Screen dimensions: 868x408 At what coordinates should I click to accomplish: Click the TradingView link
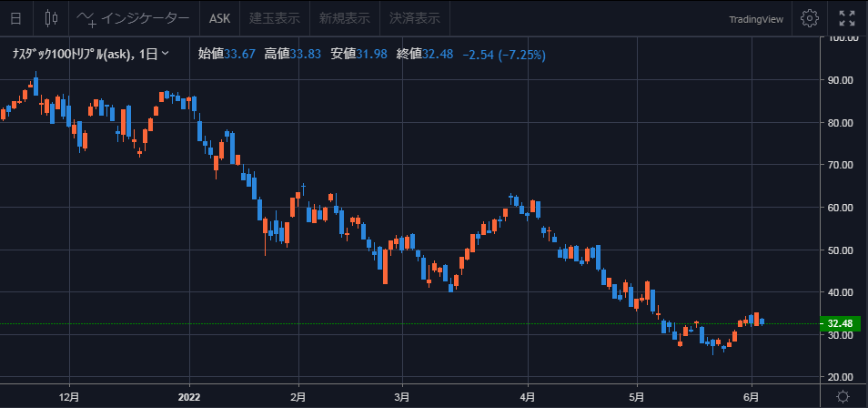click(756, 19)
